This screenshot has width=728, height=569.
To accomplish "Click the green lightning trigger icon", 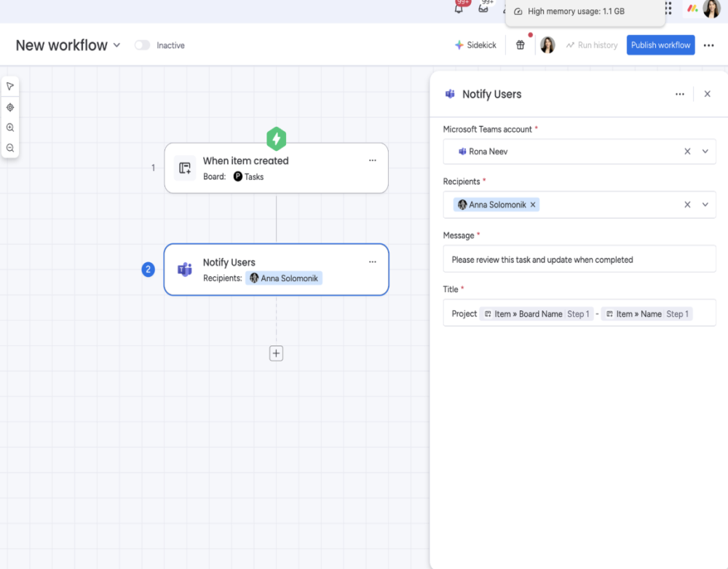I will (x=276, y=138).
